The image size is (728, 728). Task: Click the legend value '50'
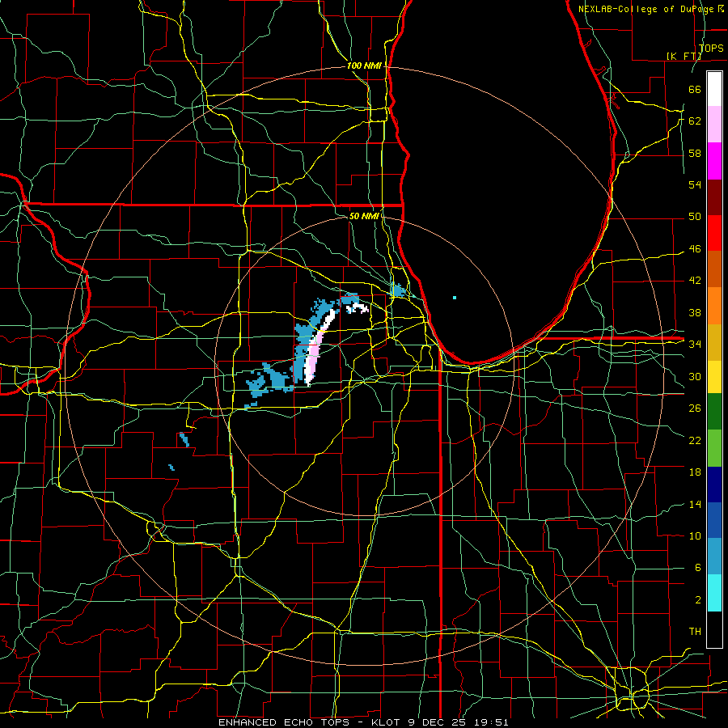pos(695,217)
